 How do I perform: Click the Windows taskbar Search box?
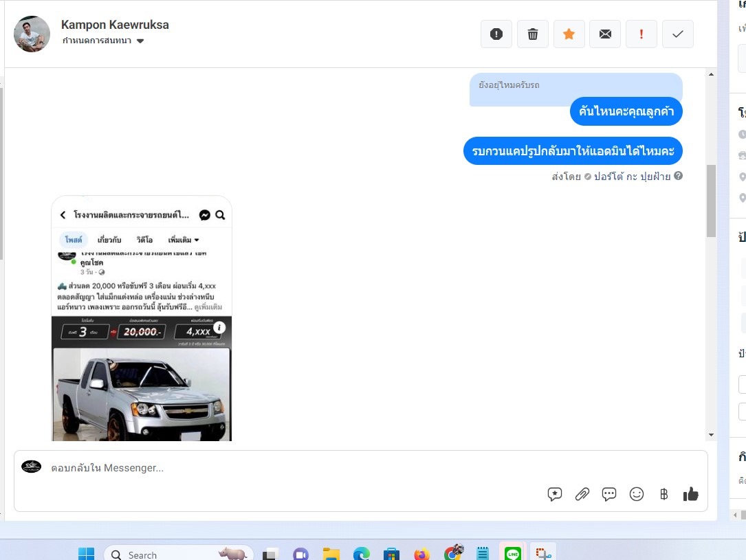[178, 554]
